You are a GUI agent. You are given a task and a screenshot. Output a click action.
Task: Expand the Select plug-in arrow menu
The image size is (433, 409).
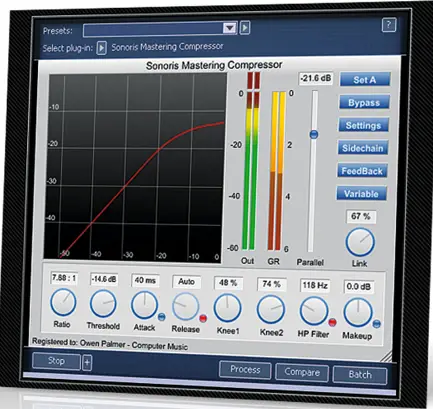101,48
